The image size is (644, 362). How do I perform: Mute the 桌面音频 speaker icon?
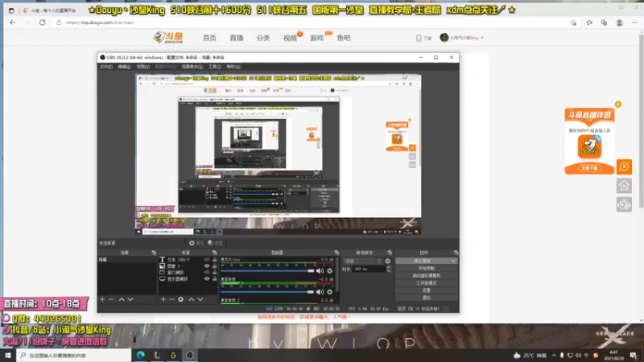(x=320, y=292)
